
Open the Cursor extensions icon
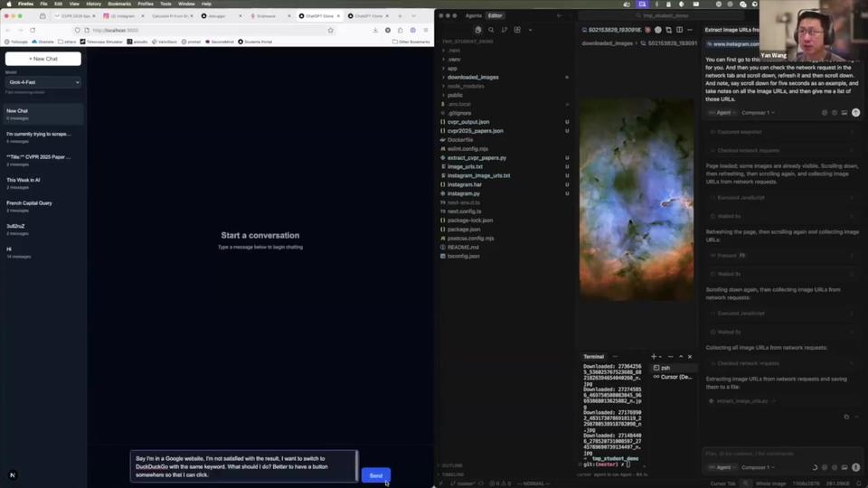(517, 30)
